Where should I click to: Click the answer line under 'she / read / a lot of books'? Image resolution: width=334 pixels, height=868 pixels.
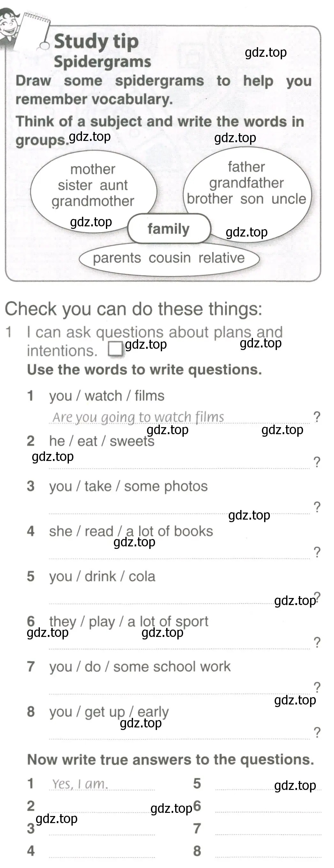click(179, 553)
